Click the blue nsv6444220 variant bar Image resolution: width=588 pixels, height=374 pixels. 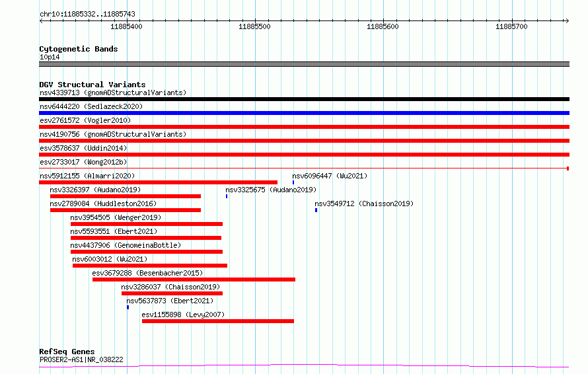click(x=304, y=113)
